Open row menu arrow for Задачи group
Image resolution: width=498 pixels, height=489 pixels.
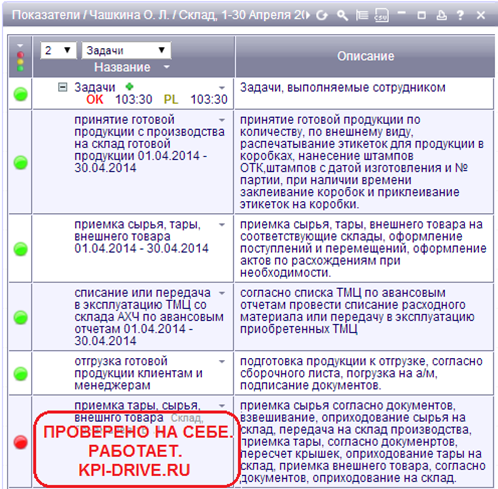click(222, 88)
